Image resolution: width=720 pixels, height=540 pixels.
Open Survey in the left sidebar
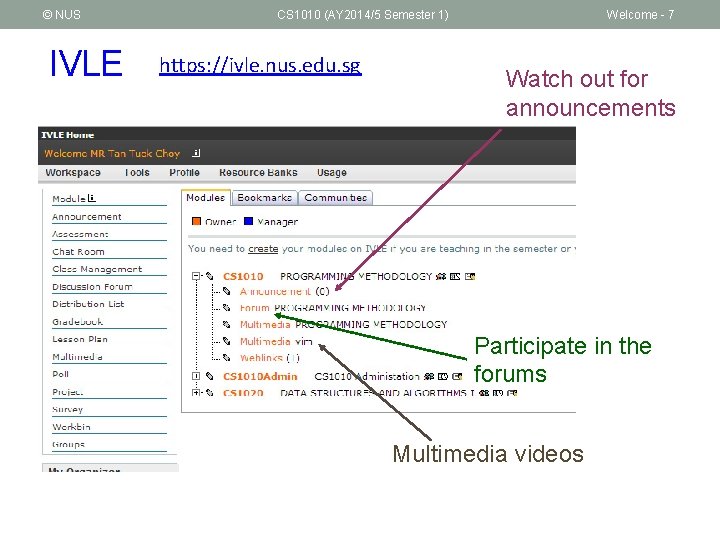(68, 410)
